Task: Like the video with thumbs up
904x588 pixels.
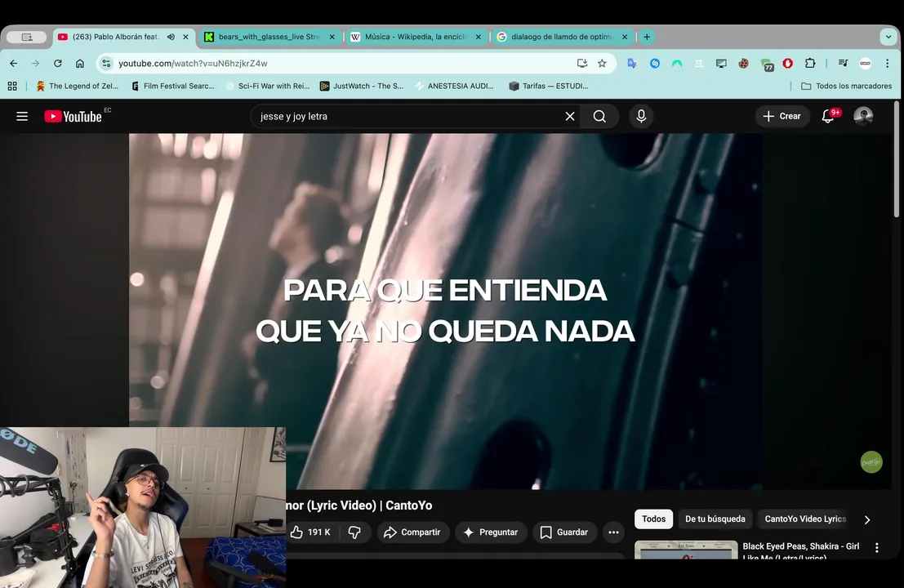Action: click(311, 532)
